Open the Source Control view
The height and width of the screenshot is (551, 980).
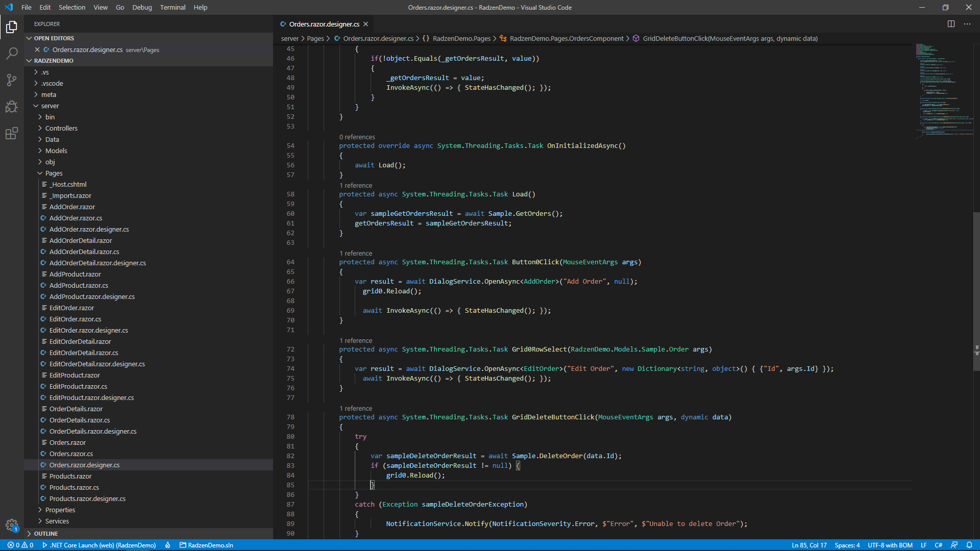coord(12,80)
